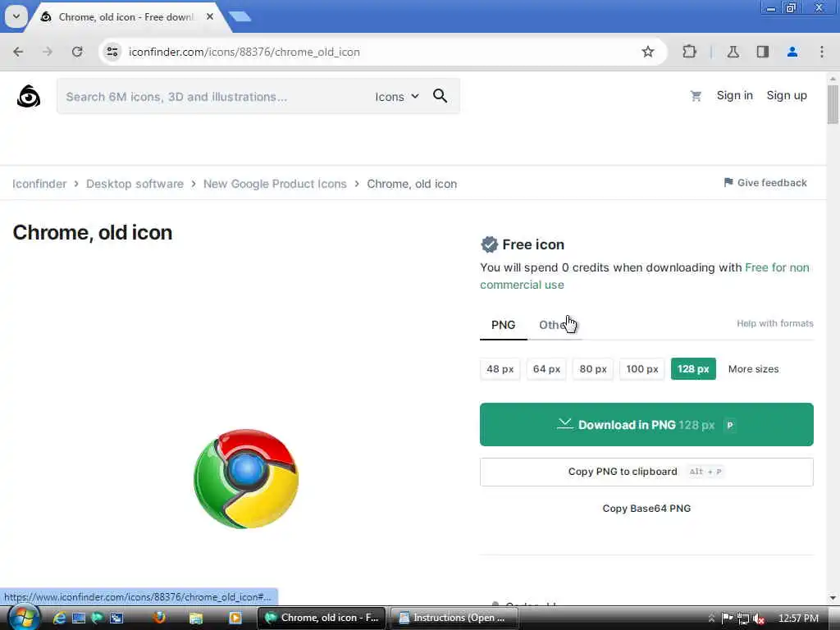Open Chrome three-dot menu
Viewport: 840px width, 630px height.
pyautogui.click(x=822, y=52)
